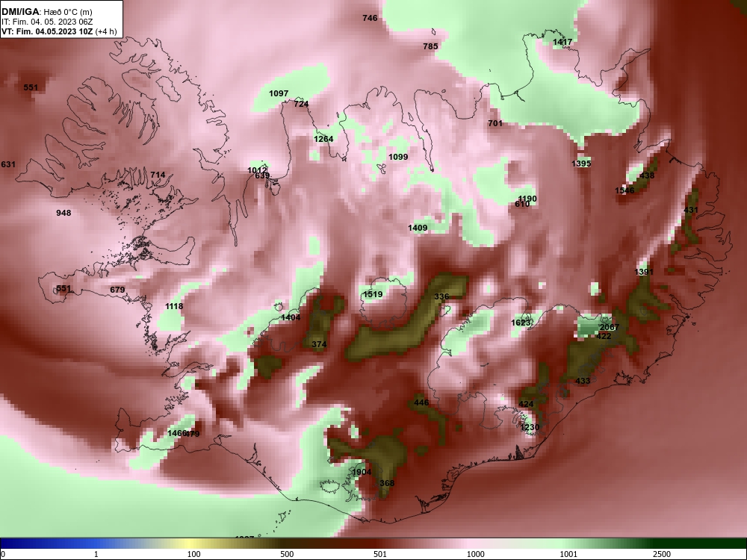Viewport: 747px width, 560px height.
Task: Select the 1417 label in the northeast
Action: point(562,42)
